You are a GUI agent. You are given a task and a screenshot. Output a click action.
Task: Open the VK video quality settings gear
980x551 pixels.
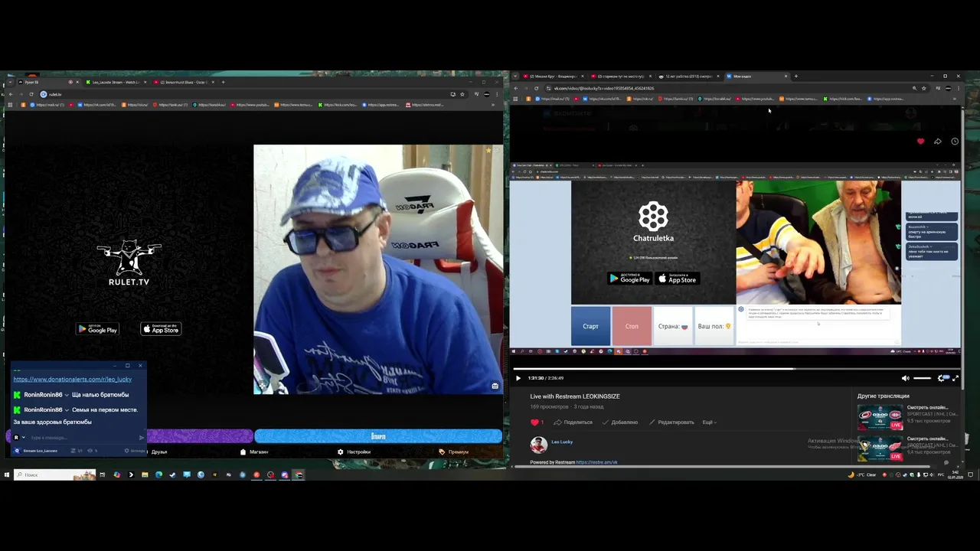click(942, 378)
